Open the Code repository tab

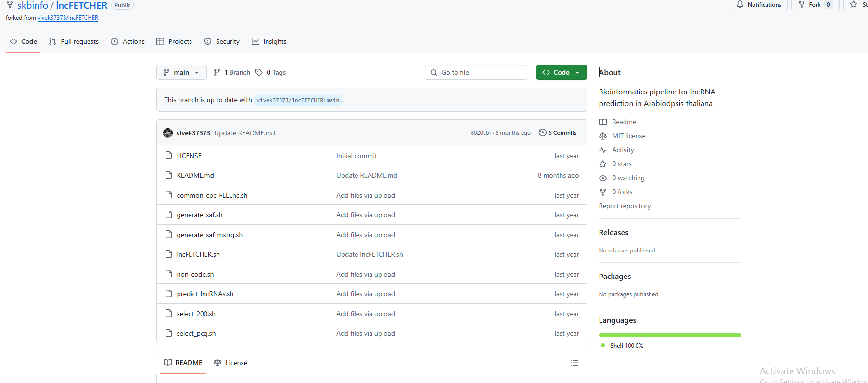(23, 41)
